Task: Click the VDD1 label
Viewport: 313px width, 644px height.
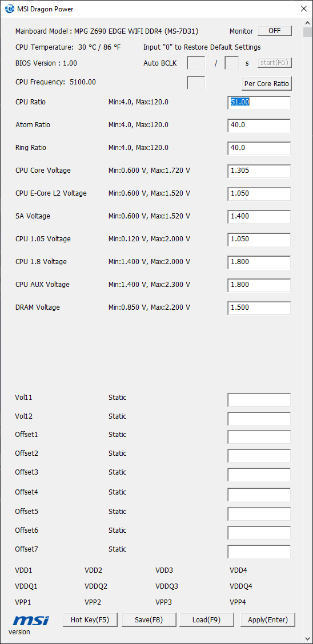Action: (x=23, y=570)
